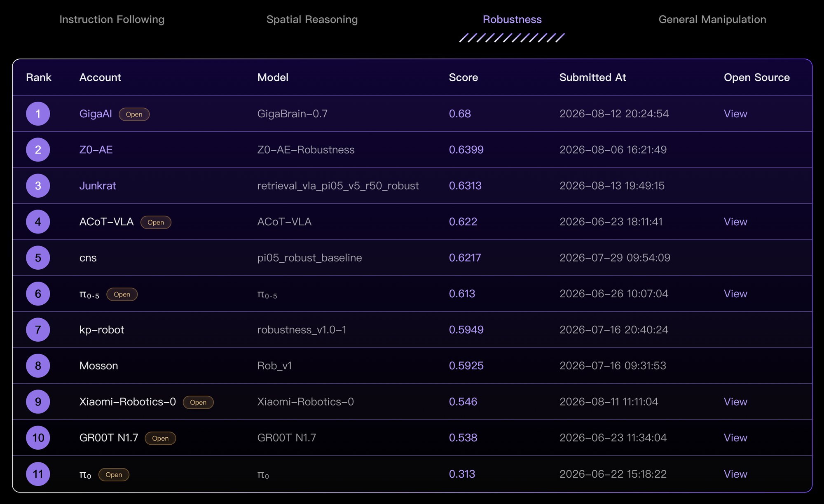
Task: Click Open badge next to Xiaomi-Robotics-0 account
Action: (198, 402)
